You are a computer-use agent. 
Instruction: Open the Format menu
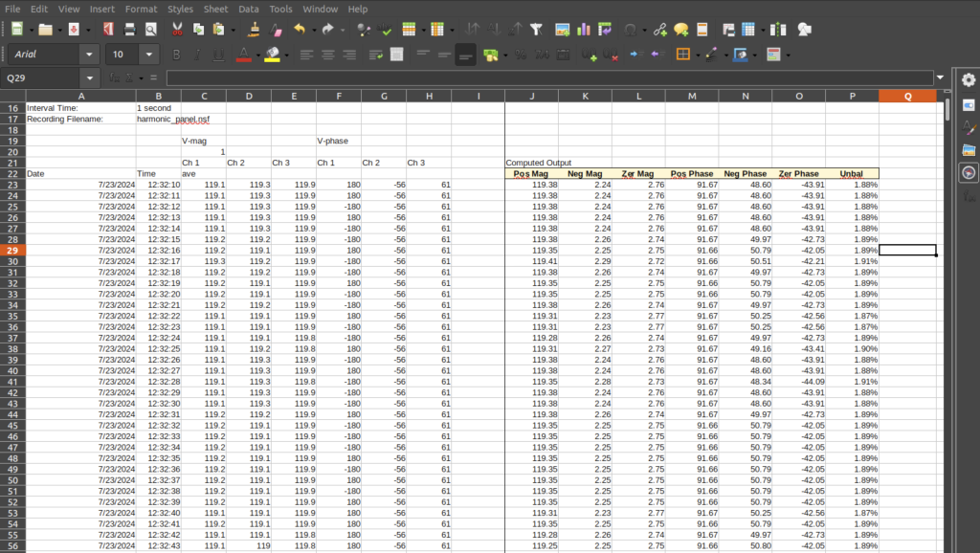tap(141, 9)
